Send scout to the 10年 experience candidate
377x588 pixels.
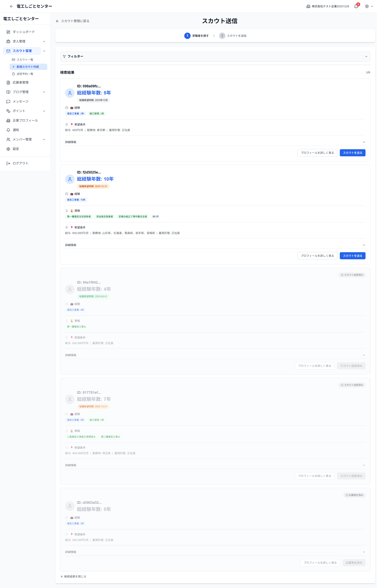point(352,256)
